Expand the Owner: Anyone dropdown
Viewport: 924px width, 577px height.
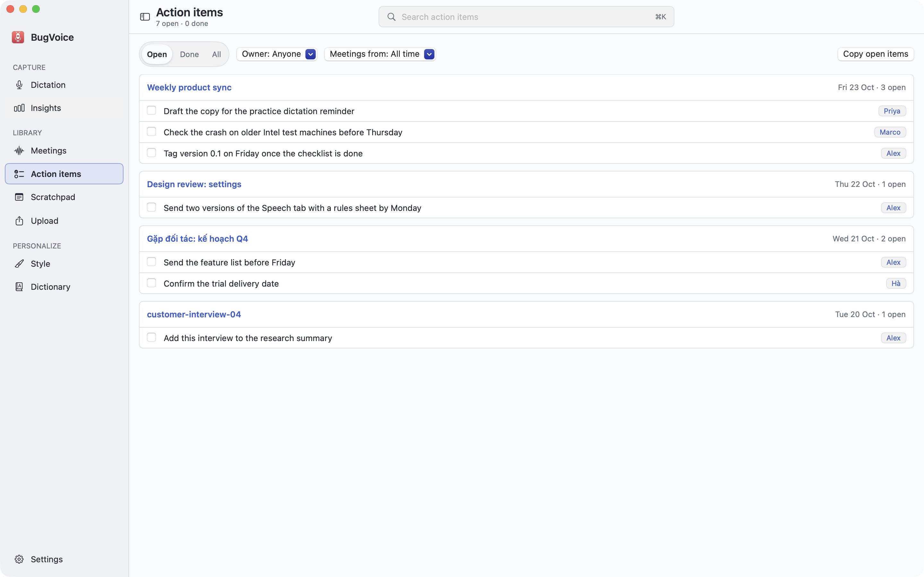coord(277,54)
